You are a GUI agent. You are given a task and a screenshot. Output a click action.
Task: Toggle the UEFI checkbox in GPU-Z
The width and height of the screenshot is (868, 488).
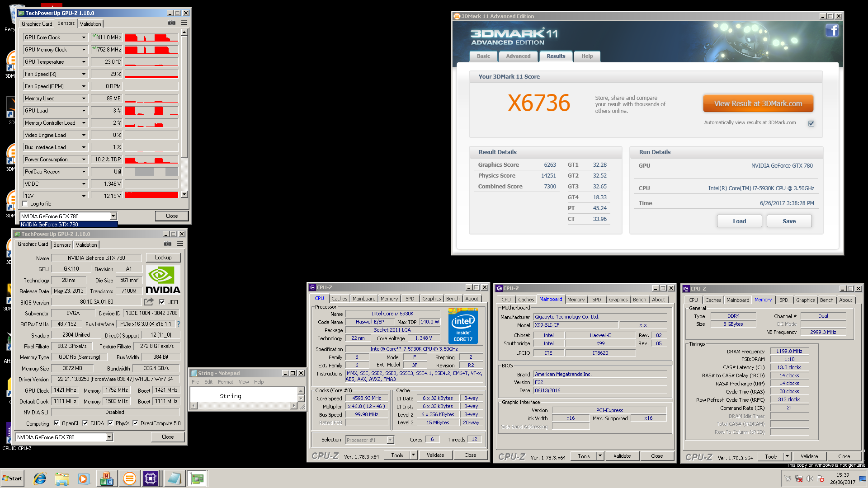click(x=162, y=302)
